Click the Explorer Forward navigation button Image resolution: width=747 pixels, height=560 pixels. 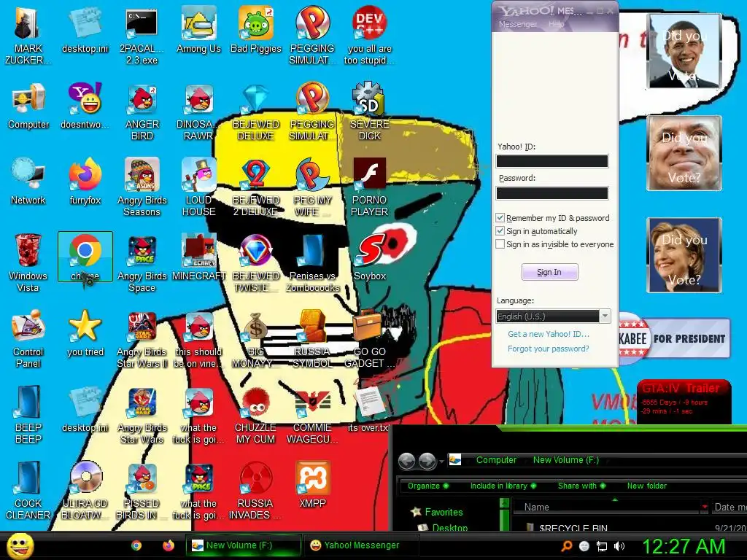point(427,461)
